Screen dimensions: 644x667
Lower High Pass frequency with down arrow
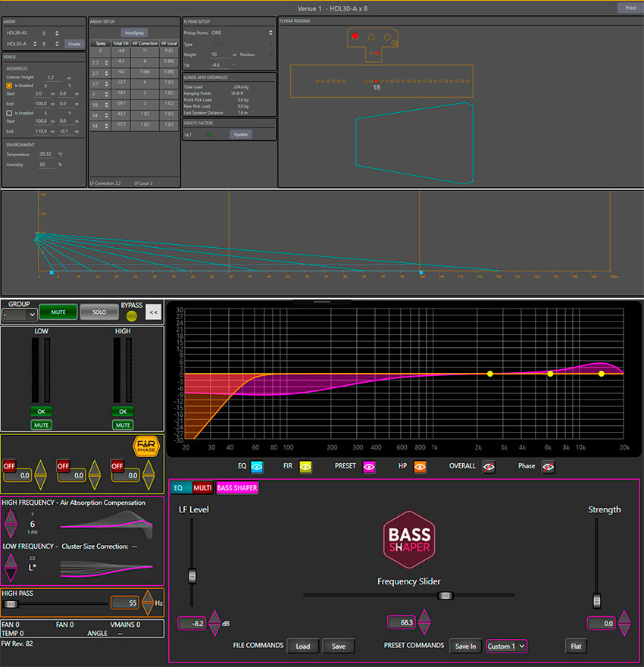(x=148, y=609)
